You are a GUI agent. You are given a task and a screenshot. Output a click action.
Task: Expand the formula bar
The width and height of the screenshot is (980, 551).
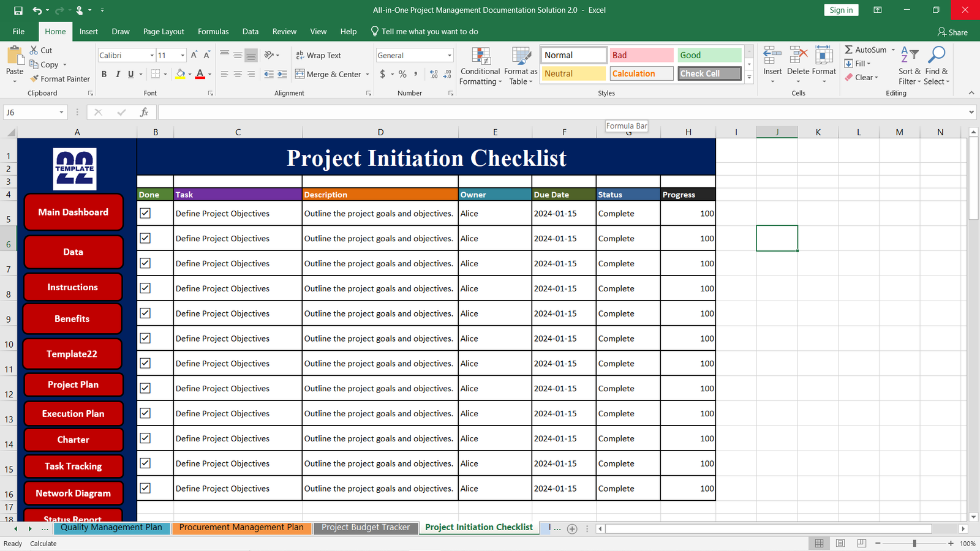(971, 112)
